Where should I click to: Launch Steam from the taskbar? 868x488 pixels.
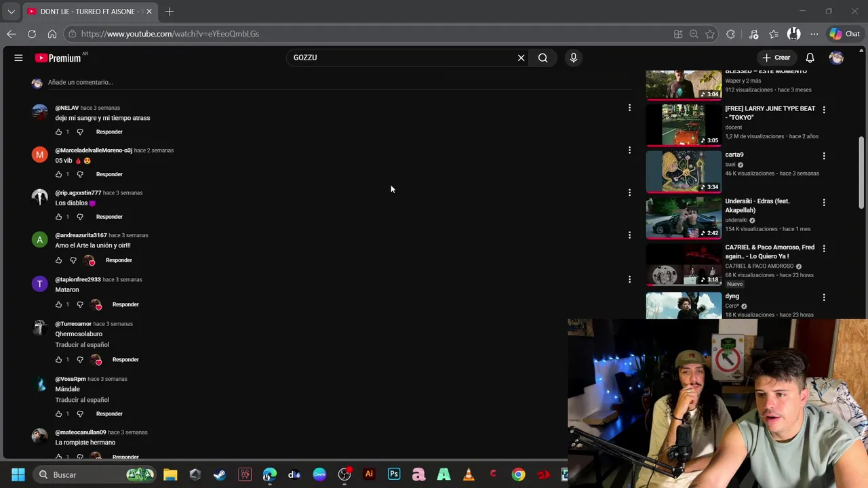click(x=220, y=474)
